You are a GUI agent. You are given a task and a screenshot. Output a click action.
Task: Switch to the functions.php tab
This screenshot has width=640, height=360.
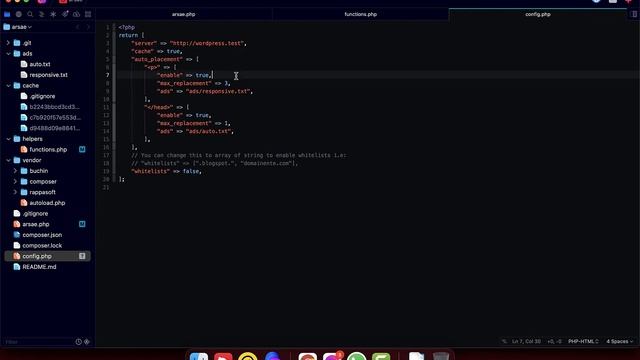click(x=361, y=14)
